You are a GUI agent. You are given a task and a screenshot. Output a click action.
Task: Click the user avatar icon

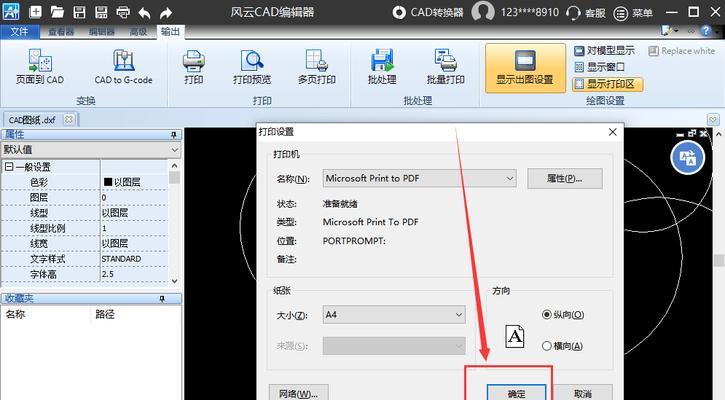point(482,11)
